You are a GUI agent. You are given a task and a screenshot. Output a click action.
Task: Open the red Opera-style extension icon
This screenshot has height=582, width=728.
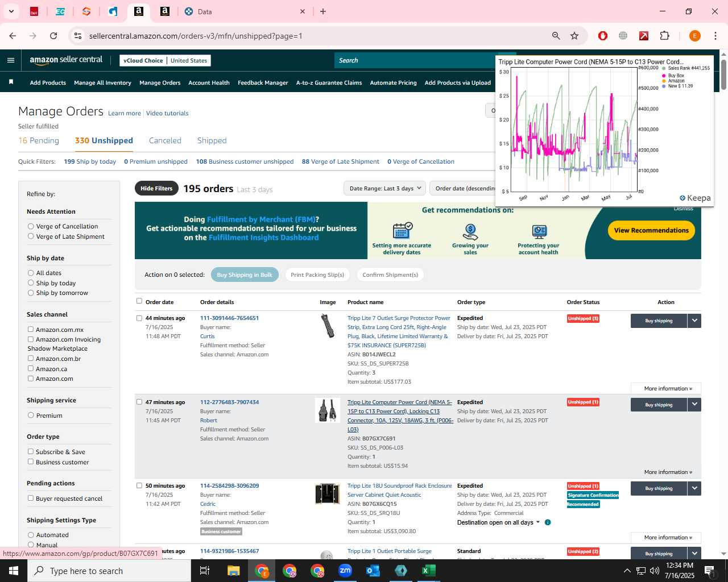603,36
